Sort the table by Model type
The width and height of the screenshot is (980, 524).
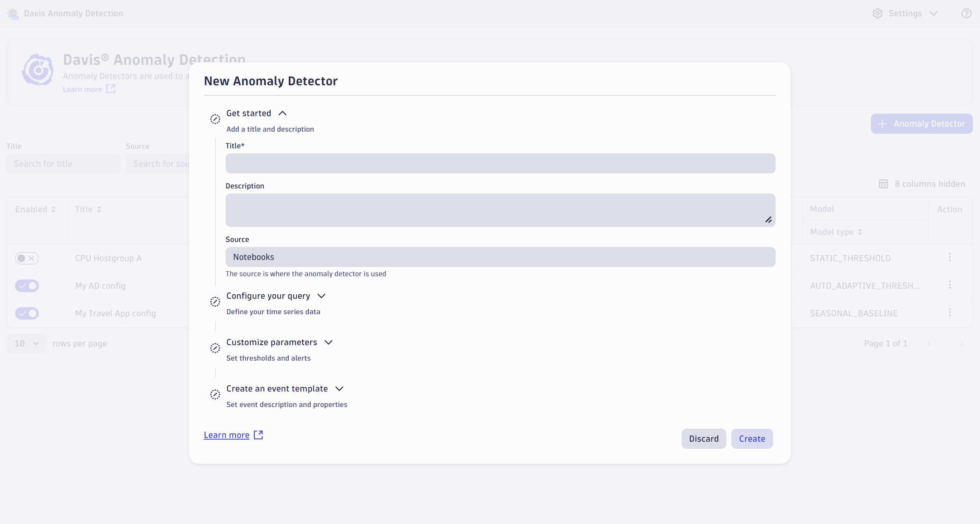(860, 231)
